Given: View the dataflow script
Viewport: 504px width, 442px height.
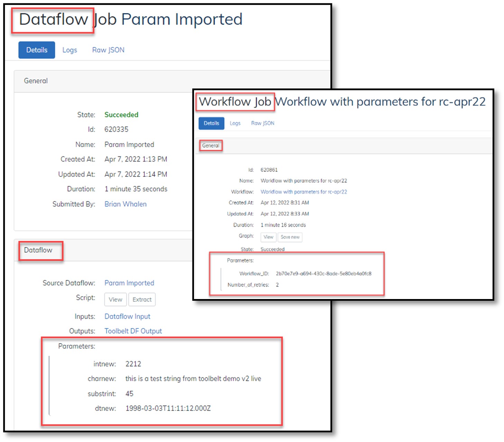Looking at the screenshot, I should point(115,299).
